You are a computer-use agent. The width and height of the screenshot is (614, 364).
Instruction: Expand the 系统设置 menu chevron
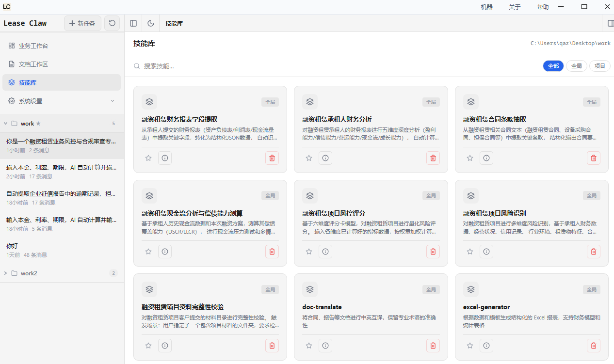pos(113,101)
